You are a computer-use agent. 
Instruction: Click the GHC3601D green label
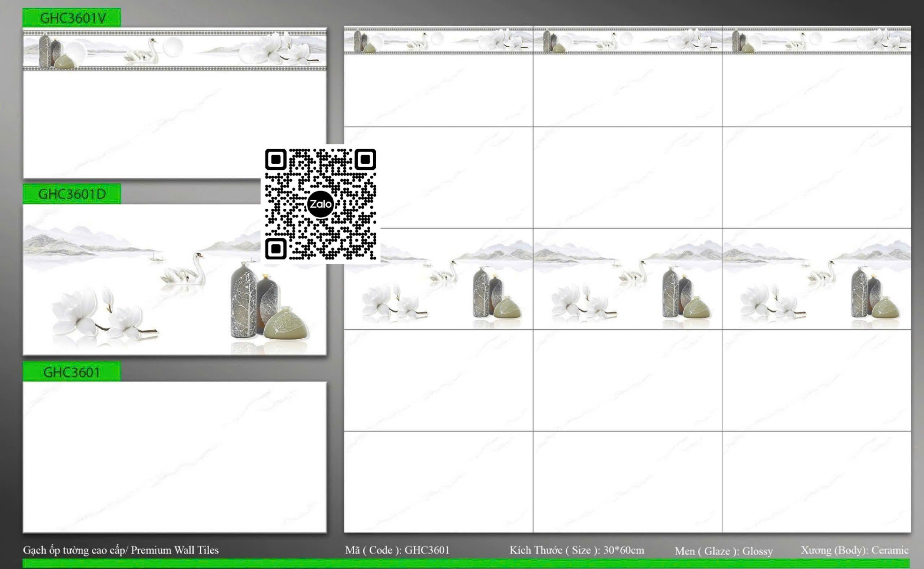(72, 194)
